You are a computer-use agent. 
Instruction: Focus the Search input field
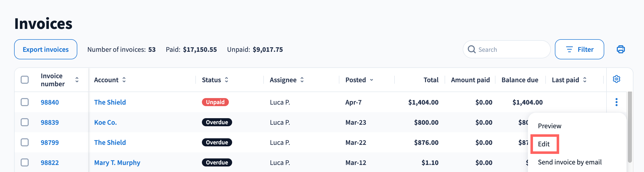[511, 50]
